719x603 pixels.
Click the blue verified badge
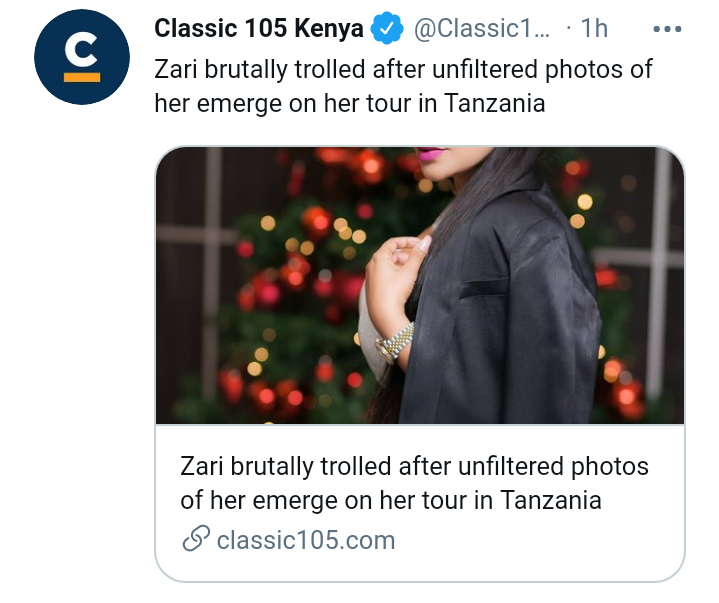click(x=387, y=28)
